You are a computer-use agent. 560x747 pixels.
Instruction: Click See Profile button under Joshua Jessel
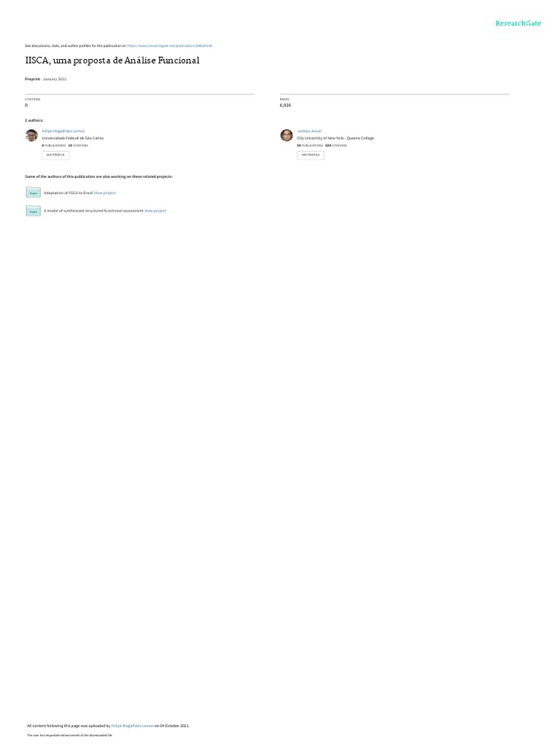point(311,155)
